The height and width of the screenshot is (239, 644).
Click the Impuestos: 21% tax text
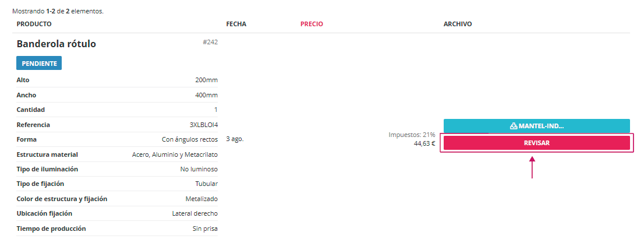[x=412, y=135]
